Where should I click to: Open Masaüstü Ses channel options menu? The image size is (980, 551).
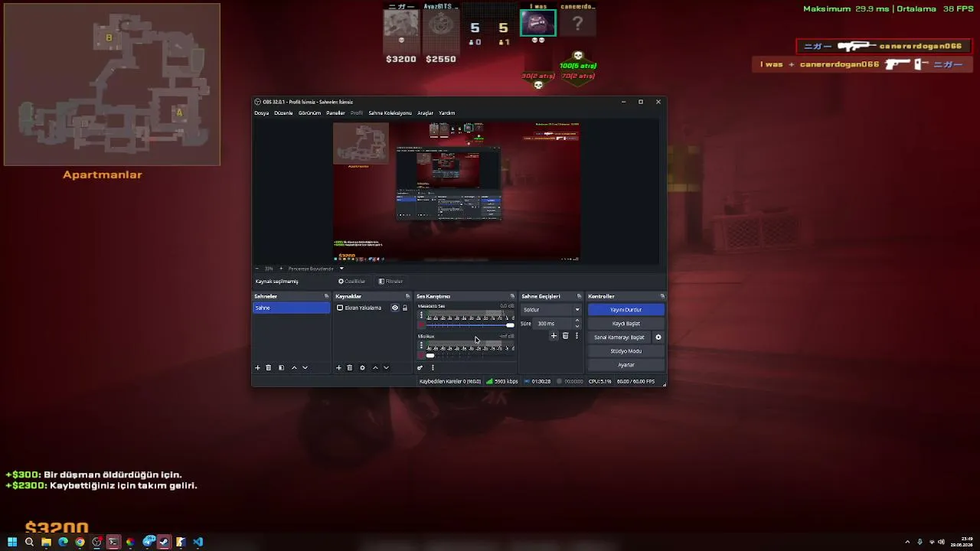421,315
